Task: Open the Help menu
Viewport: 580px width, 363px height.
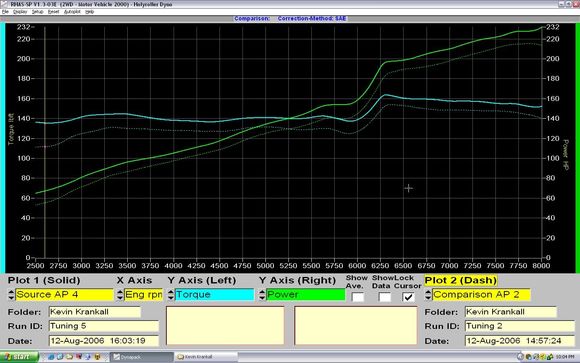Action: click(x=90, y=12)
